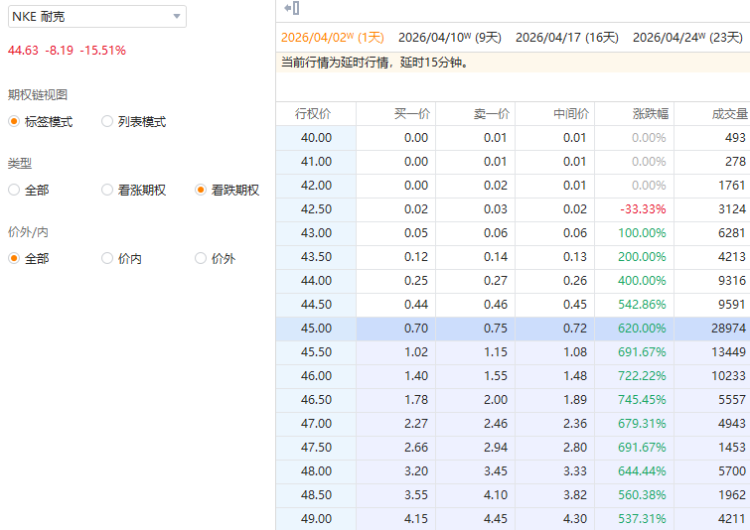The height and width of the screenshot is (530, 750).
Task: Select 标签模式 view mode
Action: 14,122
